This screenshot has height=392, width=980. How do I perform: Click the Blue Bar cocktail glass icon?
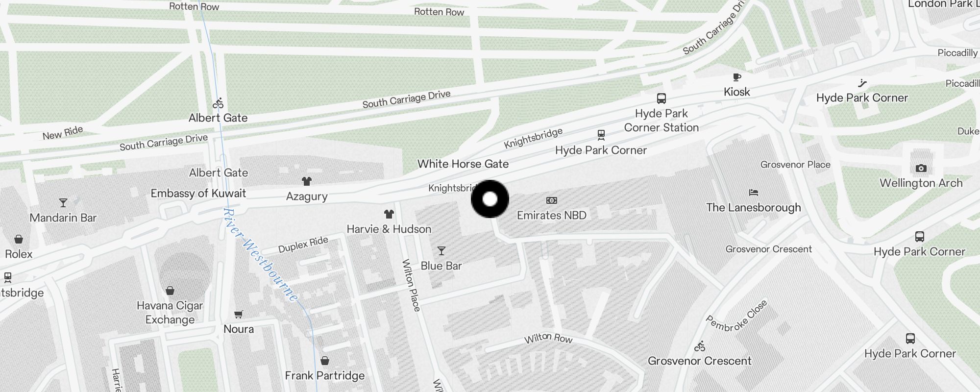click(x=441, y=251)
